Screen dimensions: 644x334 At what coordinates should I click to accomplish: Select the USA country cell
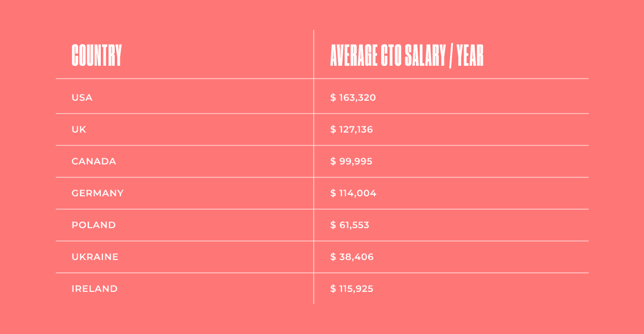(x=82, y=98)
